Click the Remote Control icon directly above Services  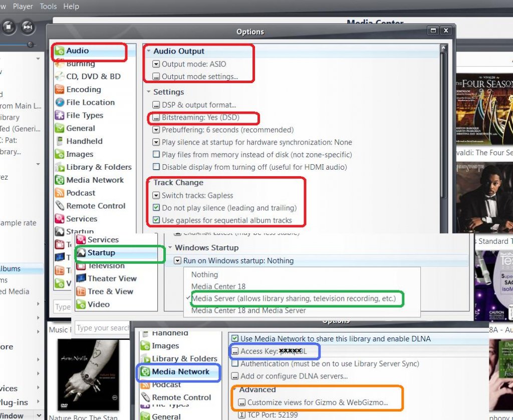[60, 206]
